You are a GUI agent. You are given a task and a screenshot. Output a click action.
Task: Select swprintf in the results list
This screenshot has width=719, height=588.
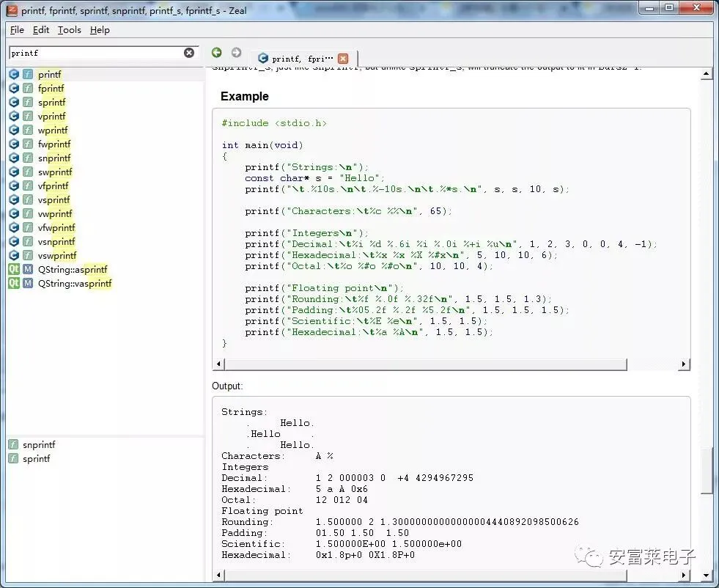(55, 172)
